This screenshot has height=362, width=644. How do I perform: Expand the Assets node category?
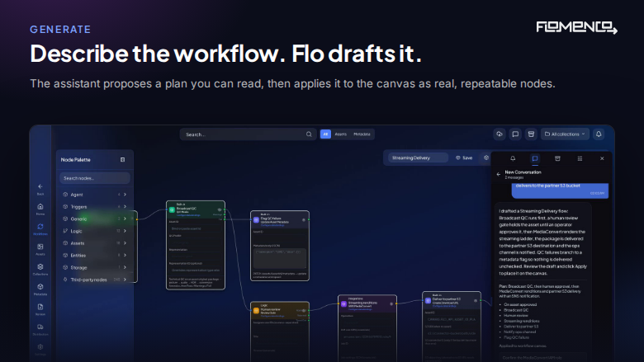coord(95,243)
